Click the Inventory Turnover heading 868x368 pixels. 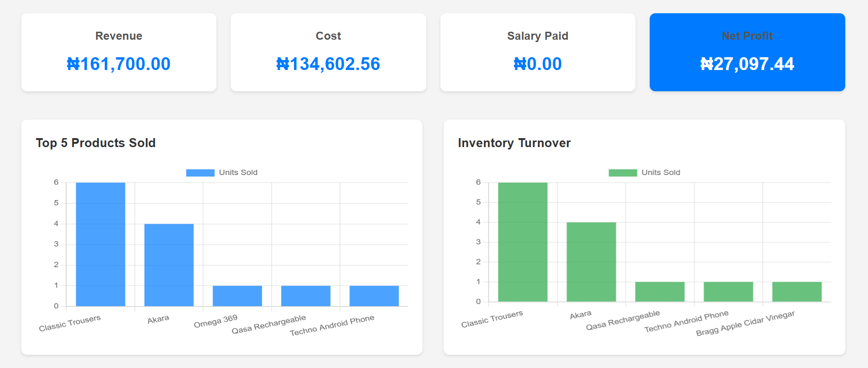(x=514, y=143)
